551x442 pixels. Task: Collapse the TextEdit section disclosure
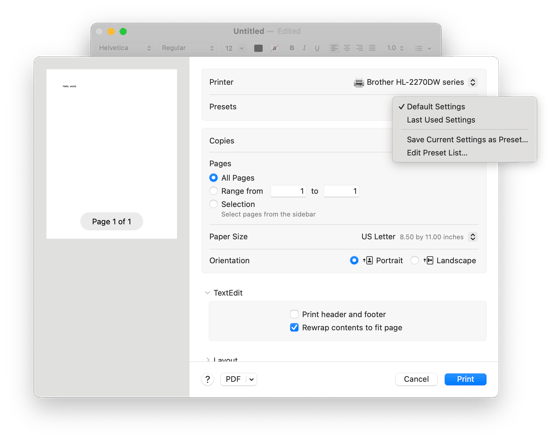coord(207,293)
